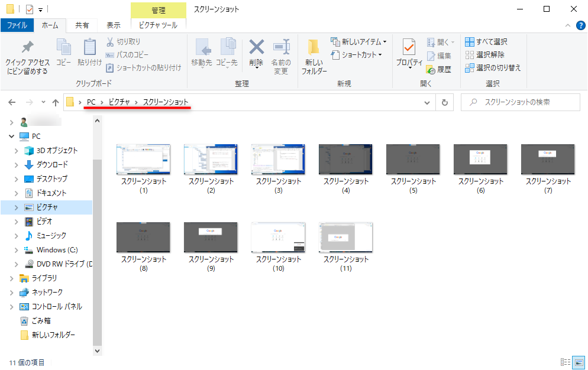Click the コピー (Copy) icon
The width and height of the screenshot is (588, 370).
coord(63,53)
